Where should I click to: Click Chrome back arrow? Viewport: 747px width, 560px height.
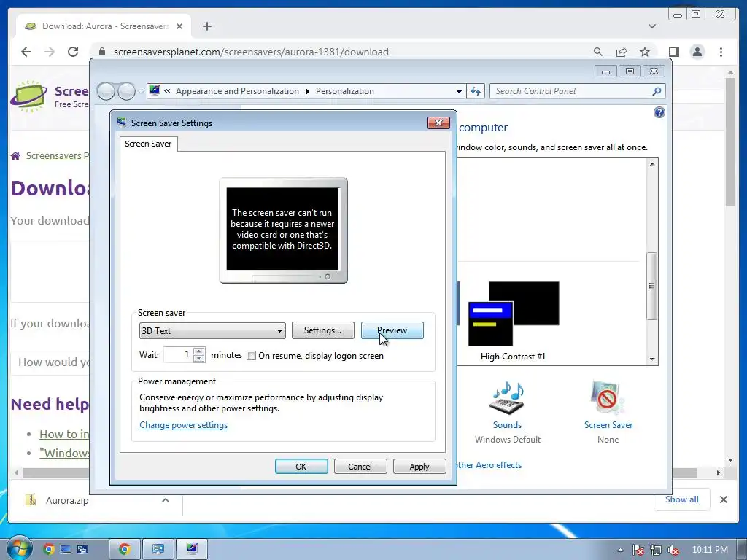tap(26, 52)
